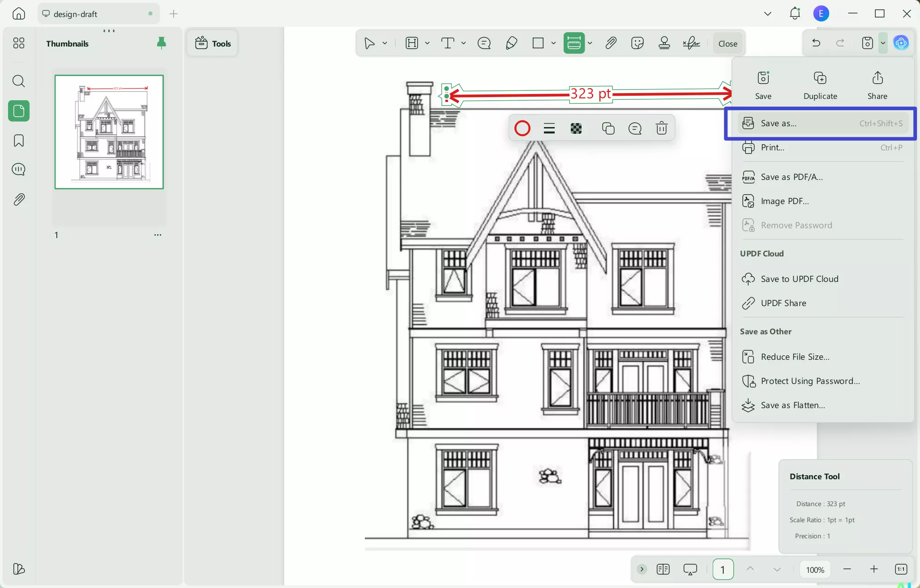The height and width of the screenshot is (588, 920).
Task: Toggle slideshow presentation mode
Action: [x=690, y=569]
